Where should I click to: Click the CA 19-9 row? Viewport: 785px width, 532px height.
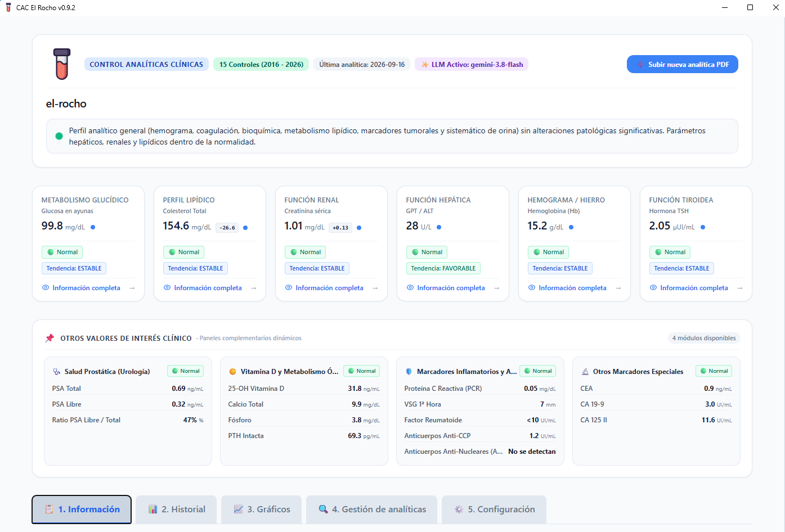pos(656,404)
